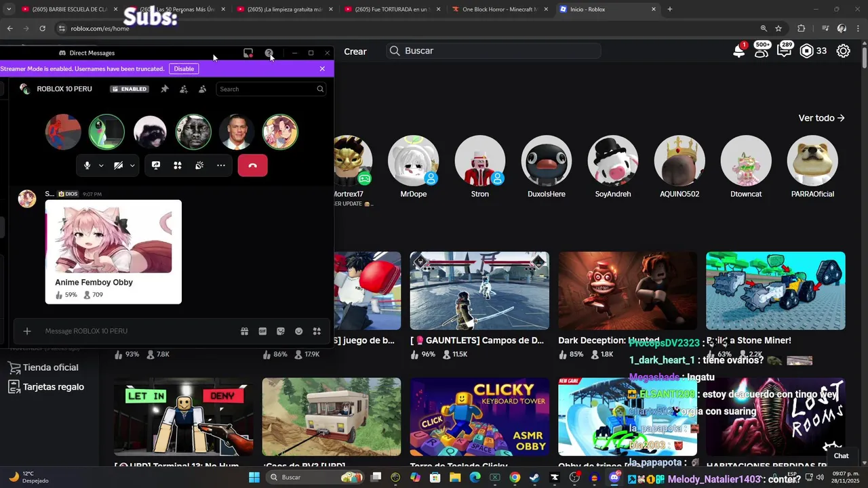Open Roblox notifications bell
Screen dimensions: 868x488
[739, 51]
